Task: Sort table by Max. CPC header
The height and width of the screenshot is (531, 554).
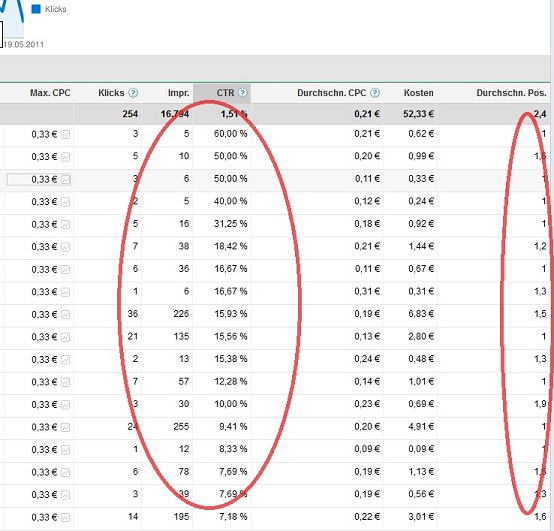Action: [x=50, y=93]
